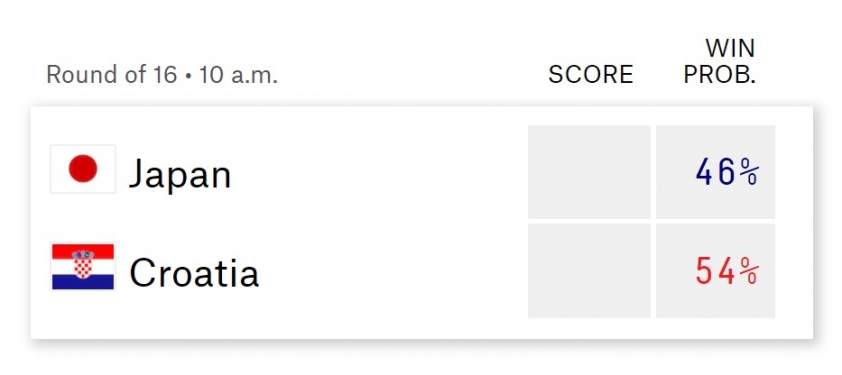Click the percent sign beside 54
This screenshot has height=375, width=842.
pos(749,270)
